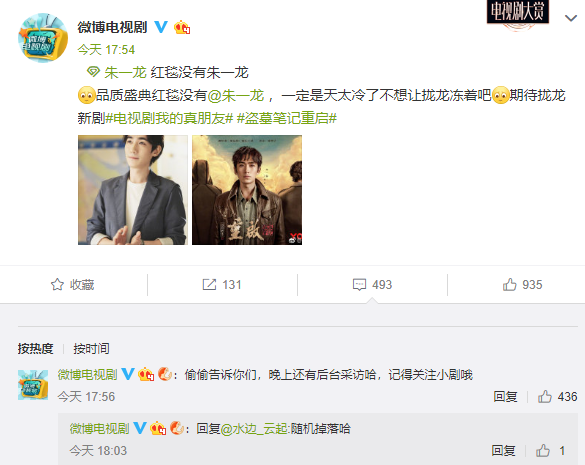
Task: Open the @朱一龙 mention link
Action: tap(235, 96)
